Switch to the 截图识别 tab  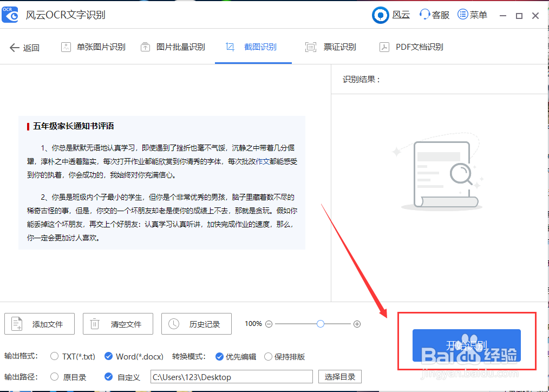(x=253, y=47)
